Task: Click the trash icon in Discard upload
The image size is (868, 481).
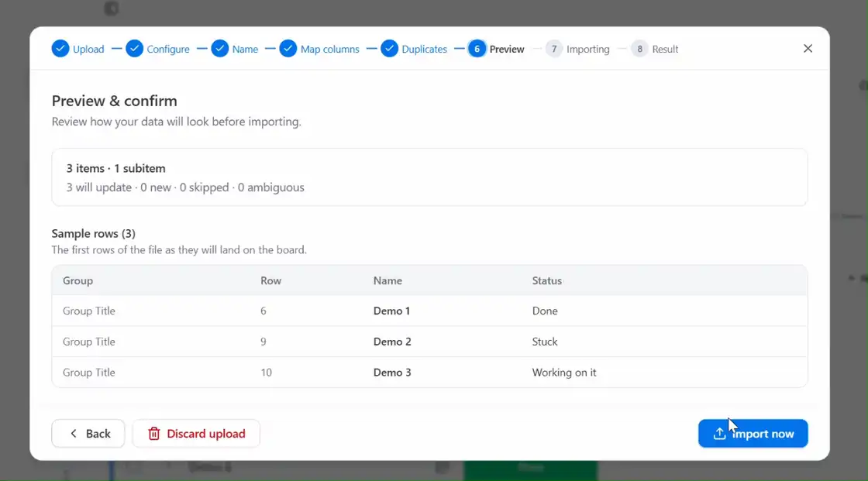Action: (154, 434)
